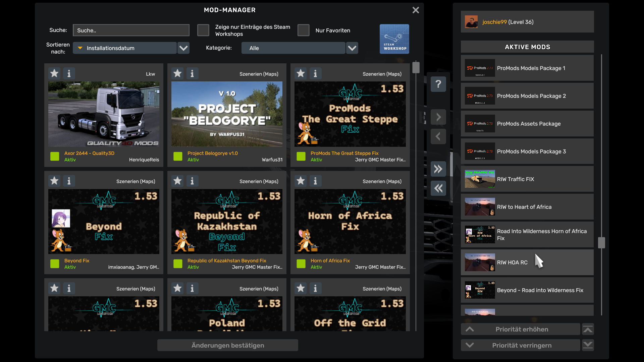This screenshot has height=362, width=644.
Task: Click Priorität verringern button
Action: click(521, 345)
